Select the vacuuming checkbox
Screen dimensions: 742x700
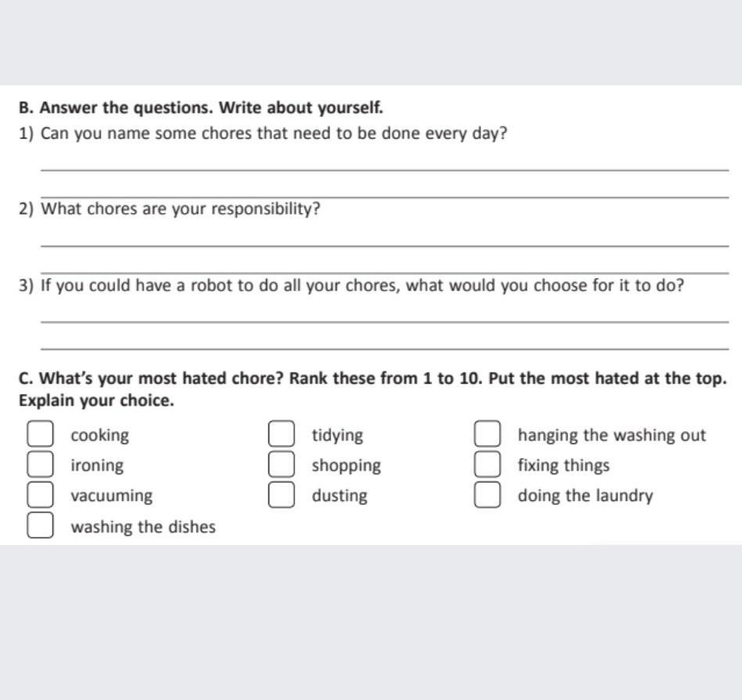pos(41,495)
